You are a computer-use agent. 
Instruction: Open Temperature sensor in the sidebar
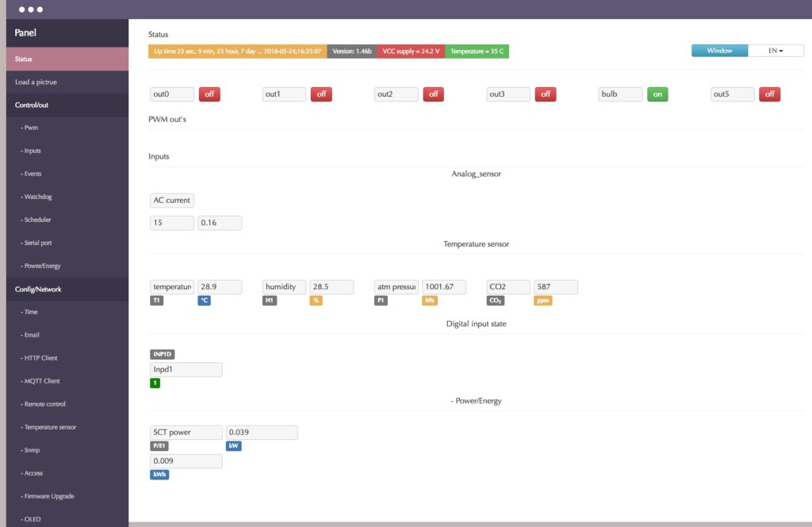(x=67, y=427)
